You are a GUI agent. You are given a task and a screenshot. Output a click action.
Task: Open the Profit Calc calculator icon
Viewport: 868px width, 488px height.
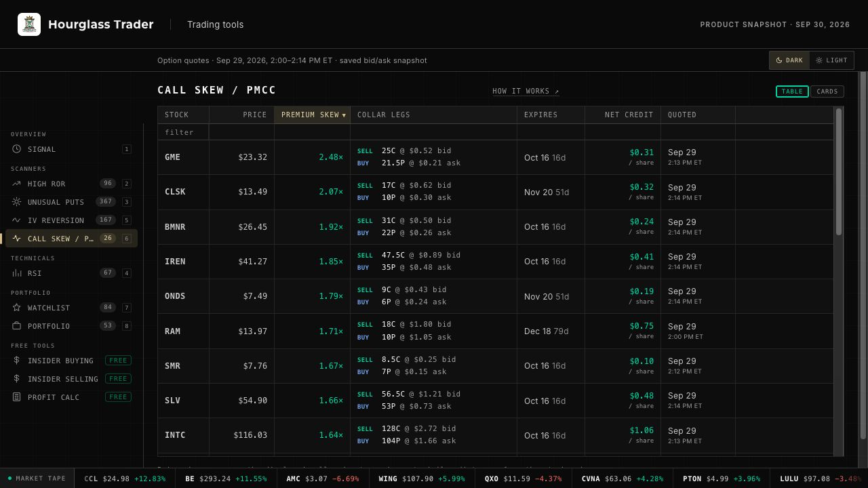(16, 397)
